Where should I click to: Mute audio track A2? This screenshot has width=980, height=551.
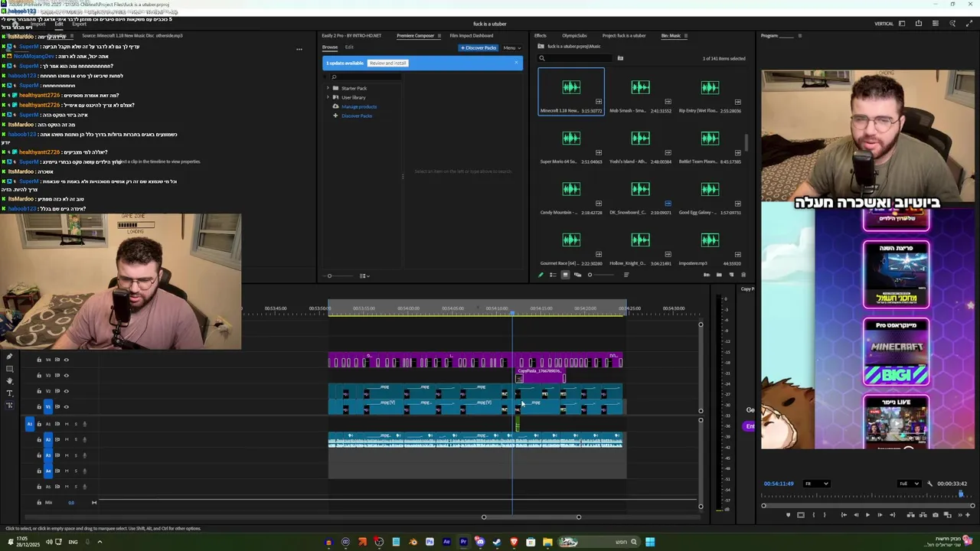pyautogui.click(x=67, y=439)
